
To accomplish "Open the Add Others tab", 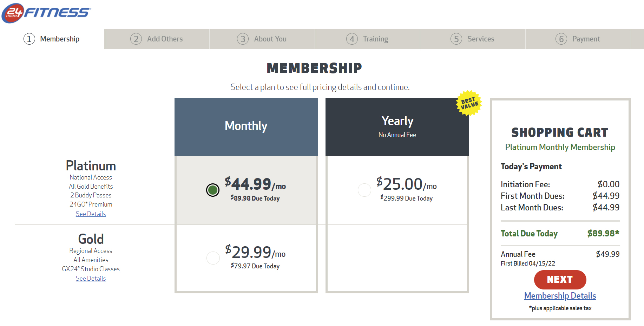I will (x=157, y=39).
